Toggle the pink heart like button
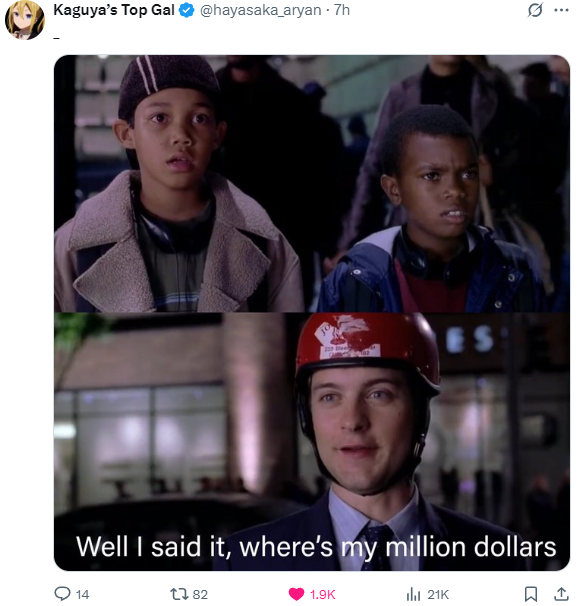 [x=296, y=594]
